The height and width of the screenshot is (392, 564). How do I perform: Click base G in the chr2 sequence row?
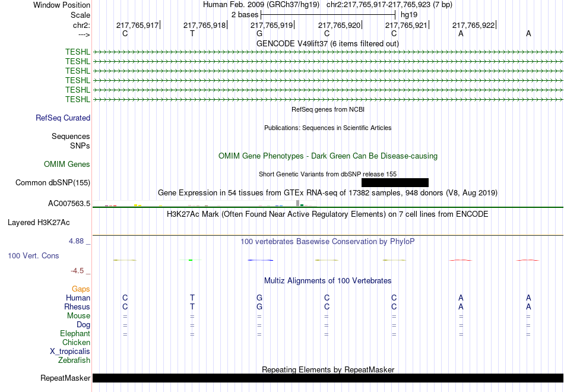(259, 33)
